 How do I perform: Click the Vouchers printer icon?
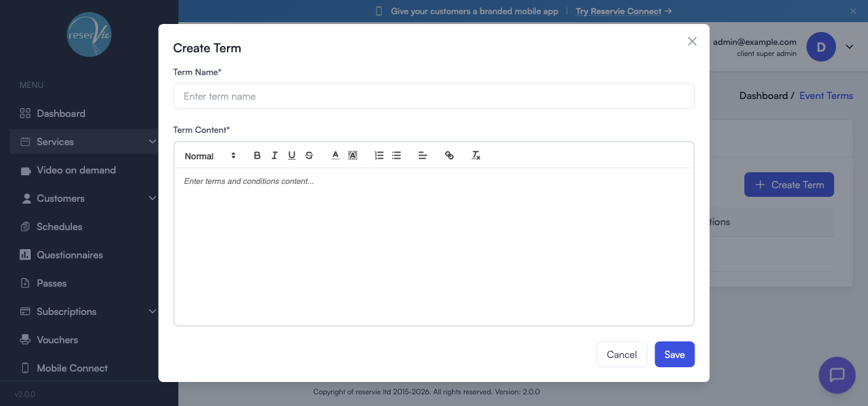pyautogui.click(x=25, y=340)
